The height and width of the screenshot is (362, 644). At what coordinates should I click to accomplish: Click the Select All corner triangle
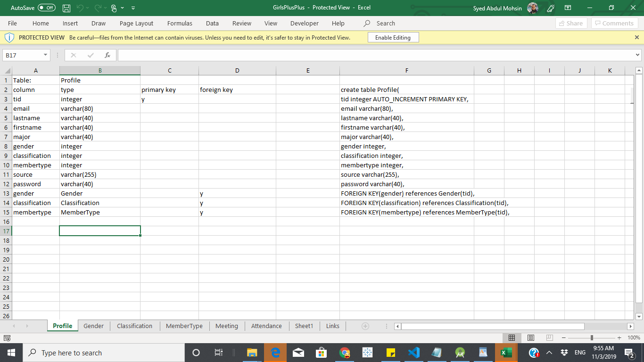pos(7,71)
